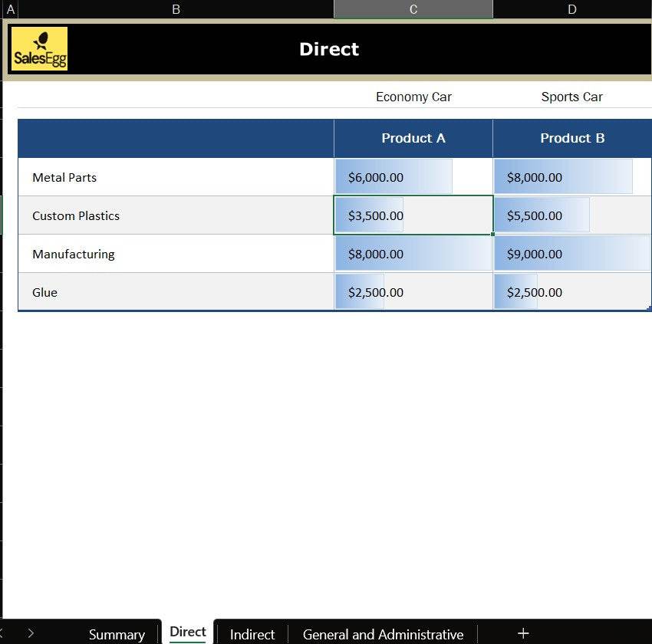This screenshot has height=644, width=652.
Task: Select the Manufacturing Product A cell $8,000.00
Action: (x=413, y=254)
